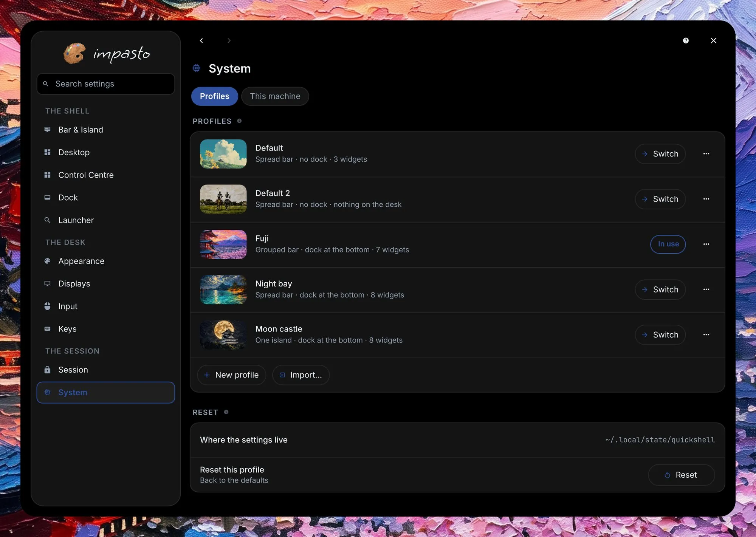
Task: Select System in the sidebar
Action: click(x=105, y=393)
